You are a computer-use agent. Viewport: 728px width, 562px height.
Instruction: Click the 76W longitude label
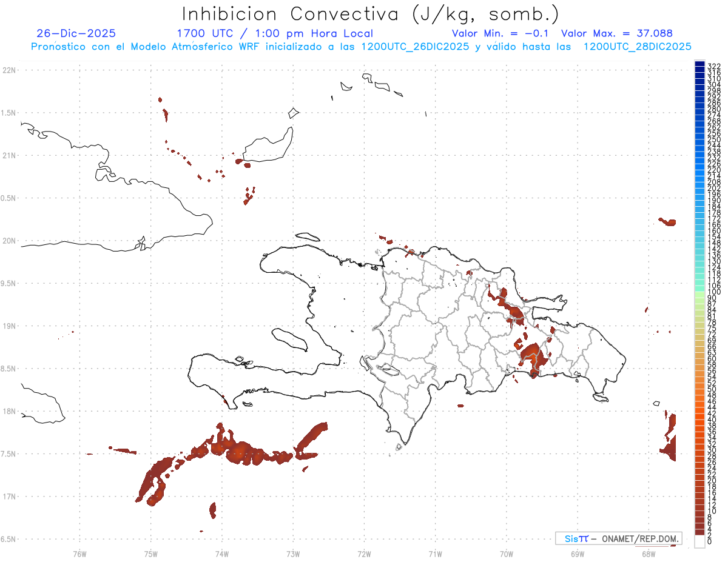point(79,554)
